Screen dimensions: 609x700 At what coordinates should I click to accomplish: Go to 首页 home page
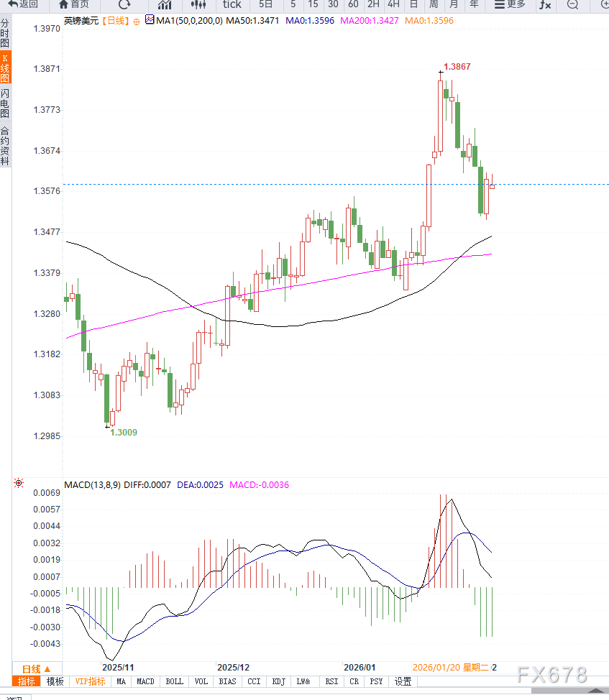coord(74,4)
